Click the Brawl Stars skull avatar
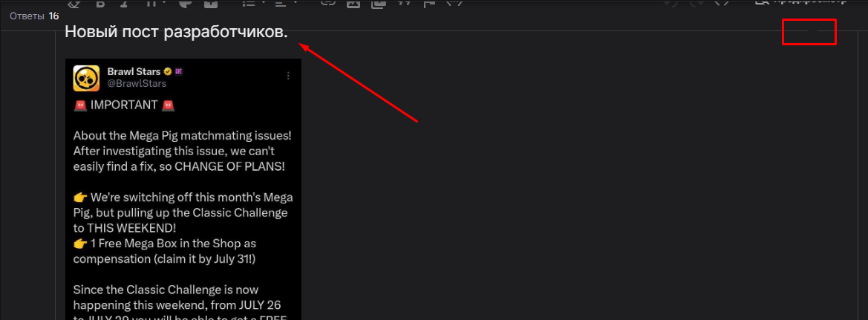The image size is (868, 320). (x=86, y=78)
